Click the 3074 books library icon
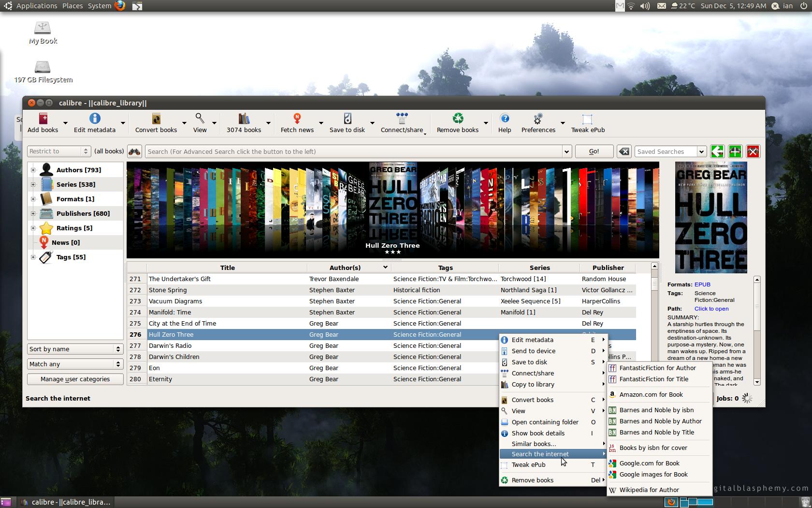This screenshot has height=508, width=812. (x=244, y=119)
